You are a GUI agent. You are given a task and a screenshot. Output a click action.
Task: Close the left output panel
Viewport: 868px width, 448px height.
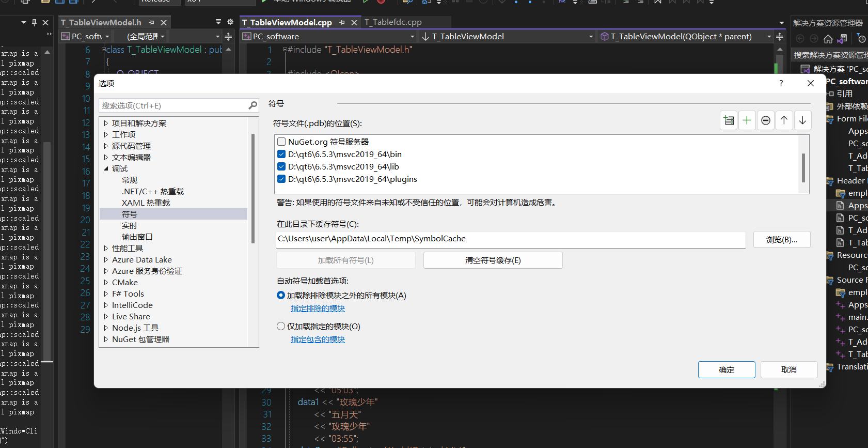tap(45, 23)
